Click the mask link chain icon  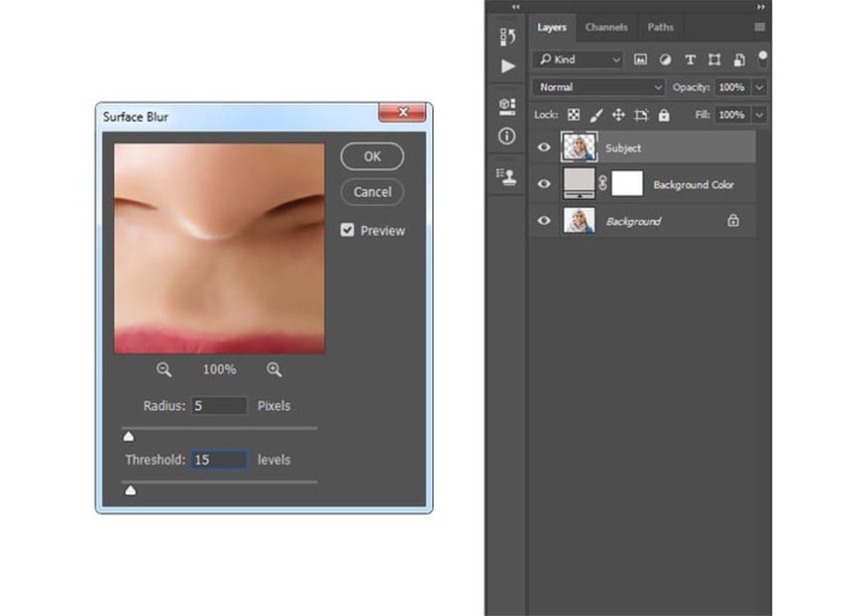(602, 183)
